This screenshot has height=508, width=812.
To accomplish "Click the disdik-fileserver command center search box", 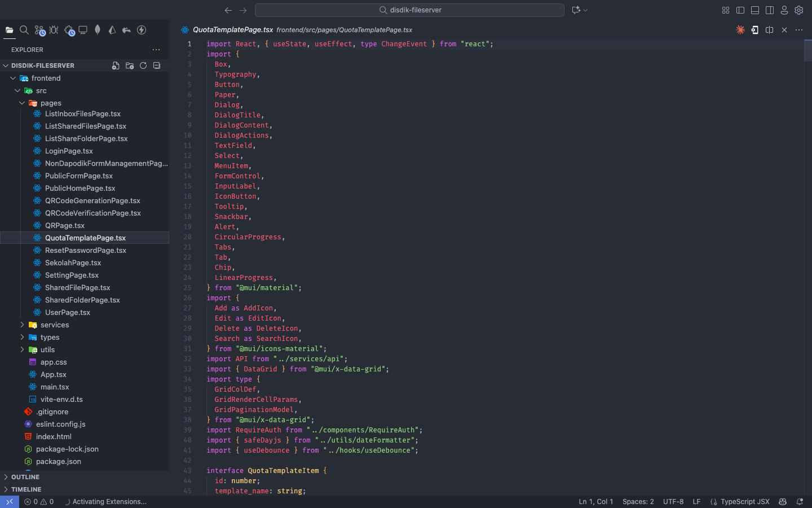I will tap(409, 10).
